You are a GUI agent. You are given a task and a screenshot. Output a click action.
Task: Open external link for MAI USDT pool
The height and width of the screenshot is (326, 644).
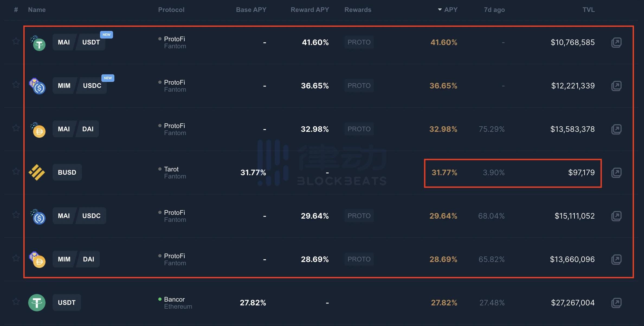point(616,43)
